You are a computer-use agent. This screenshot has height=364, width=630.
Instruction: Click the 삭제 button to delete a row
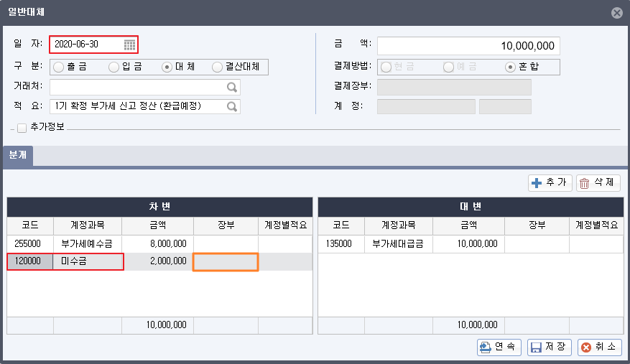598,183
